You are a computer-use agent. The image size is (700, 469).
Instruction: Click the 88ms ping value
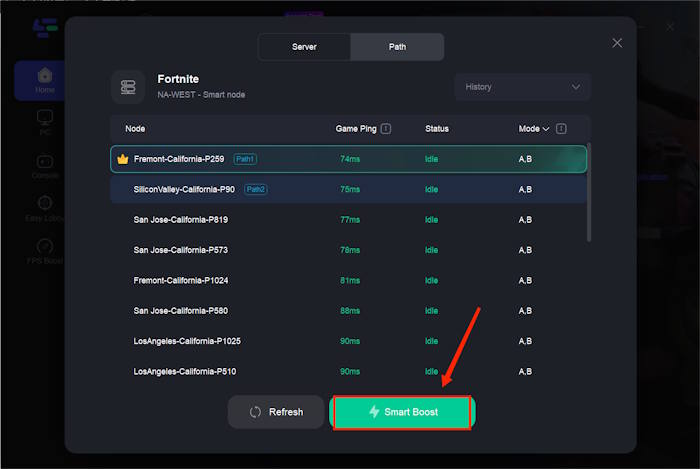tap(350, 311)
